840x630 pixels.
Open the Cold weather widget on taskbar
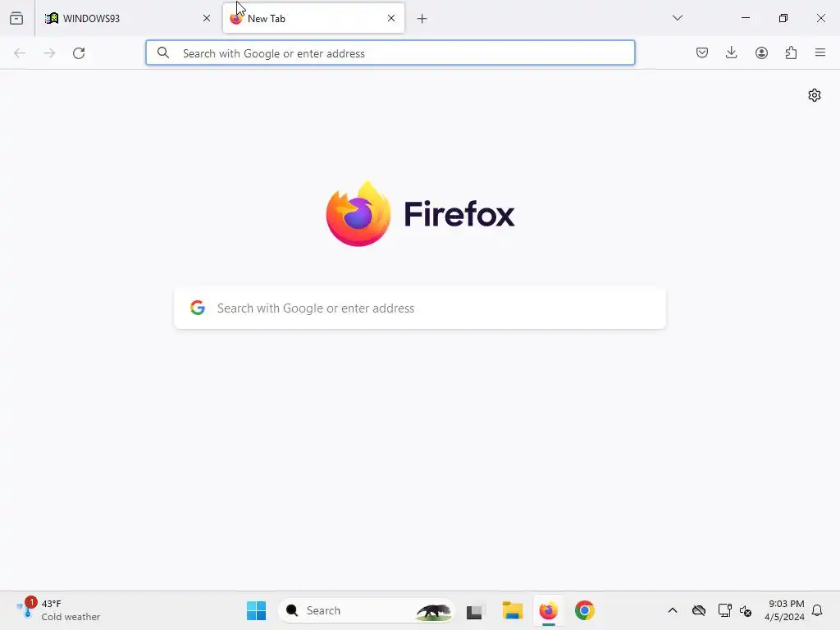tap(59, 610)
